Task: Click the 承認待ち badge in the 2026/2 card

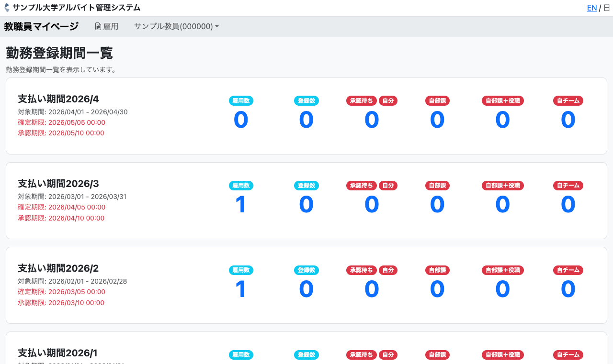Action: [361, 270]
